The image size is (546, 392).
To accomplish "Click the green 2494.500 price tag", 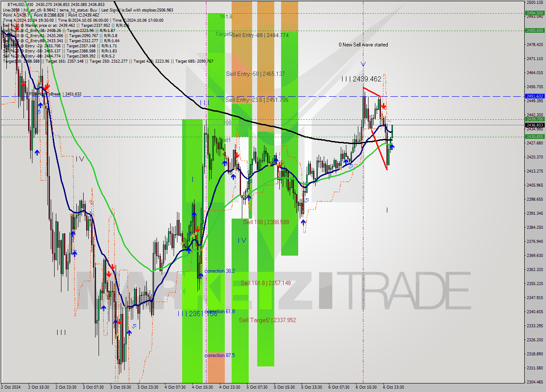I will click(x=535, y=13).
